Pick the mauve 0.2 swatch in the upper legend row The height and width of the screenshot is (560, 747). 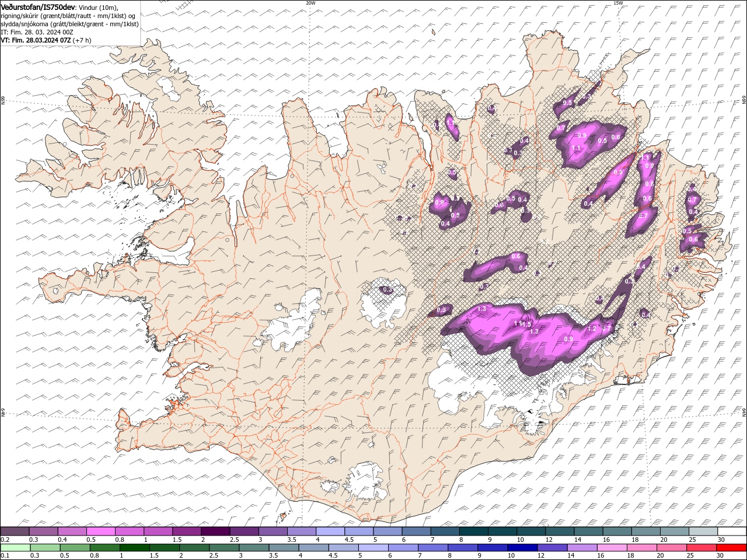coord(15,531)
